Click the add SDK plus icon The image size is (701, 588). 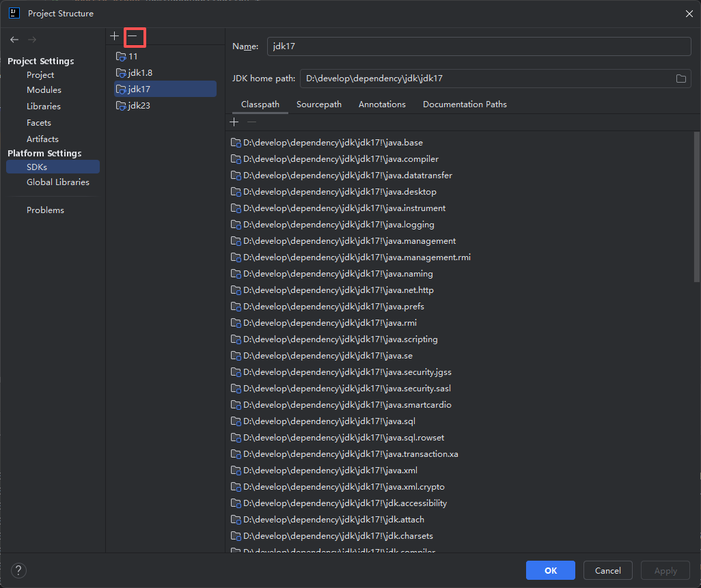click(115, 36)
